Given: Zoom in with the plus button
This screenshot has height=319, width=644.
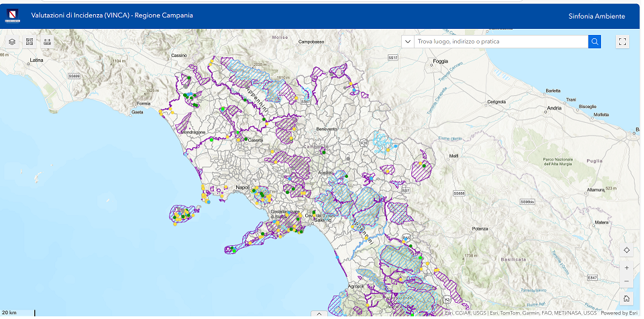Looking at the screenshot, I should [x=627, y=267].
